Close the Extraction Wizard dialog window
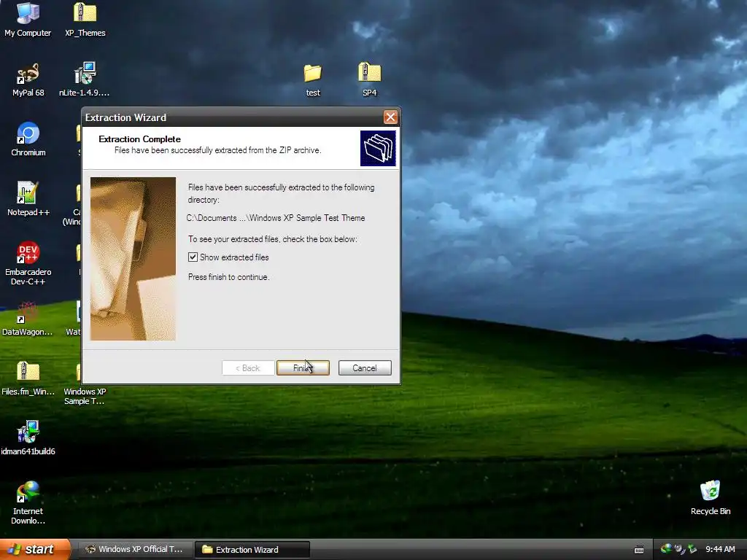The image size is (747, 560). coord(390,117)
